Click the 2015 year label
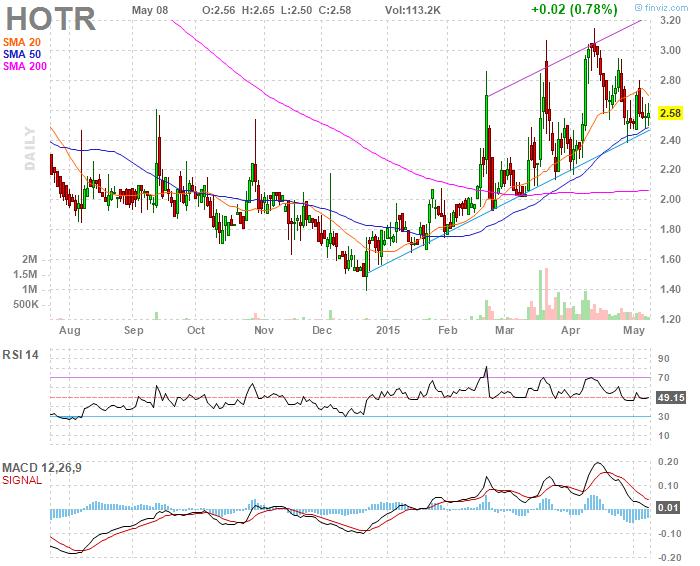This screenshot has width=700, height=566. pos(388,331)
